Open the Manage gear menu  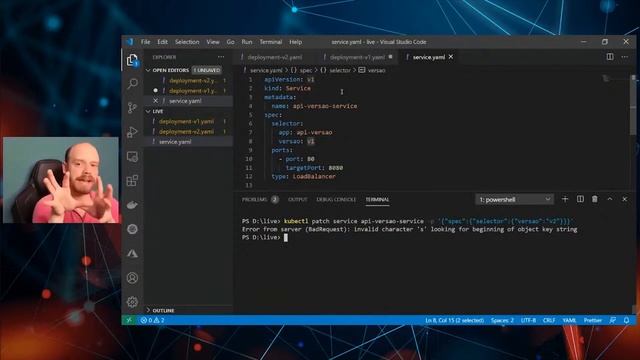tap(132, 302)
